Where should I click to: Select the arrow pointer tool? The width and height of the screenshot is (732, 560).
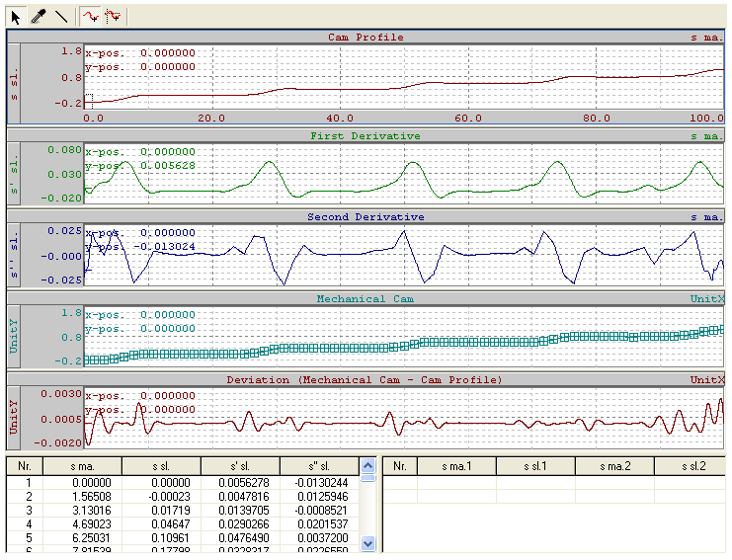16,17
